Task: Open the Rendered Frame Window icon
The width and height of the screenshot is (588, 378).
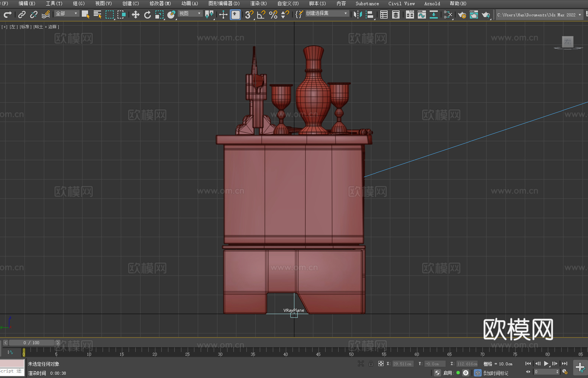Action: point(474,14)
